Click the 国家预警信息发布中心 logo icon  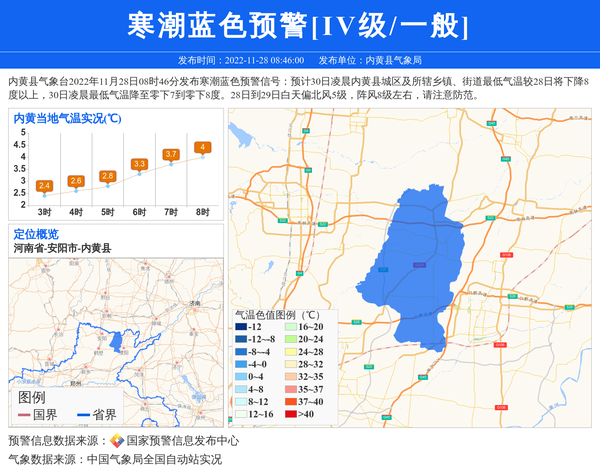pyautogui.click(x=117, y=441)
